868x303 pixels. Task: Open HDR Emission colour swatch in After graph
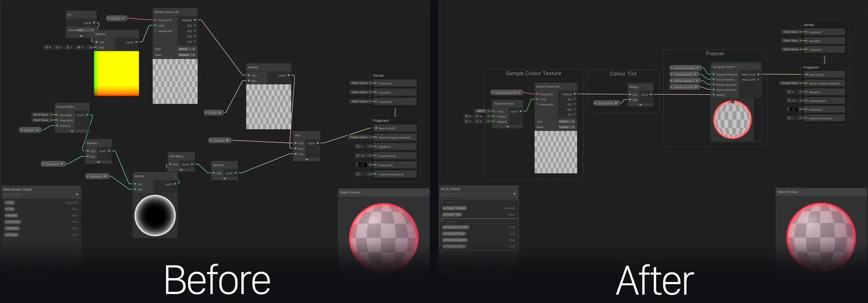coord(793,109)
